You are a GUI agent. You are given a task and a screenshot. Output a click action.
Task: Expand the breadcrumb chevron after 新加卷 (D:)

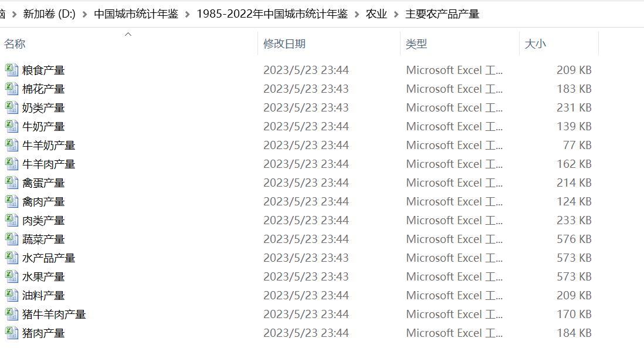[85, 14]
